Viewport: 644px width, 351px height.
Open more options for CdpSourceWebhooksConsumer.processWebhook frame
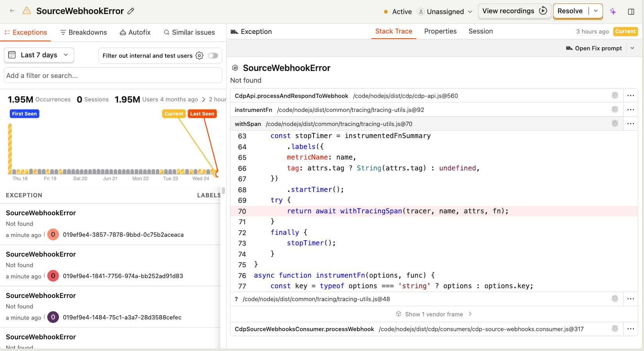coord(631,329)
